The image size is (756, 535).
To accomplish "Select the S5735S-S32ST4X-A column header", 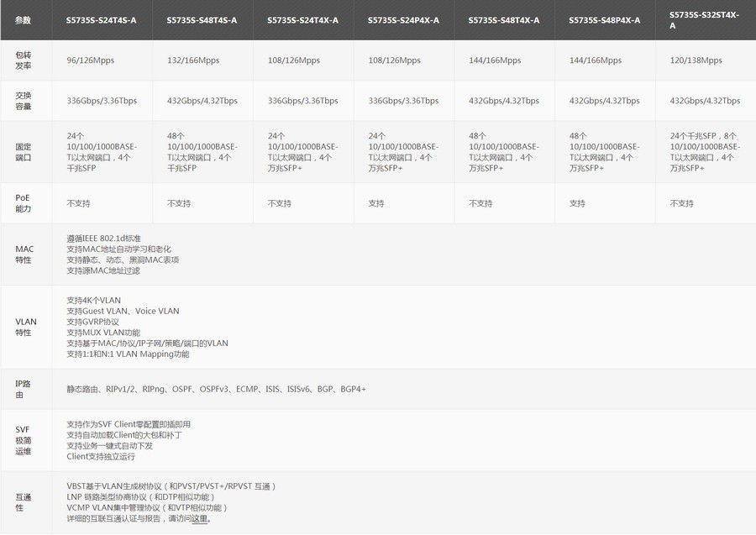I will click(705, 20).
